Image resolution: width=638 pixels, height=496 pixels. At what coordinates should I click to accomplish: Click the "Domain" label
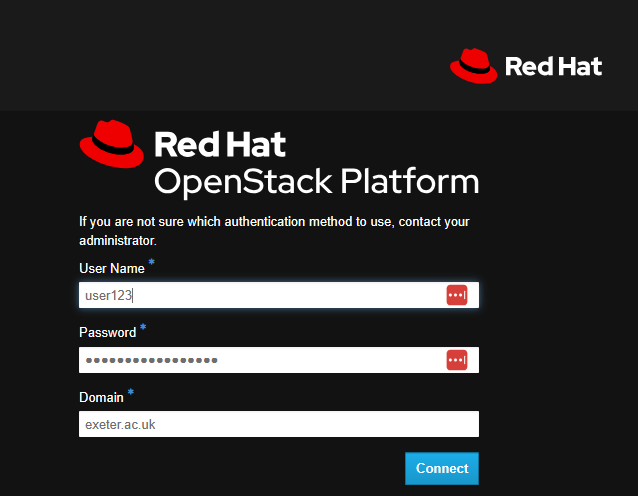(x=101, y=397)
